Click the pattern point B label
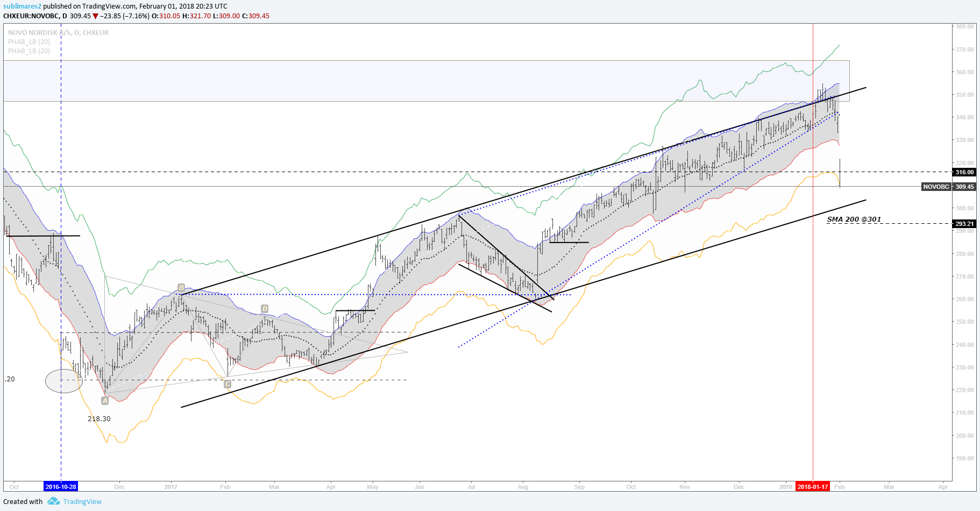 point(181,287)
